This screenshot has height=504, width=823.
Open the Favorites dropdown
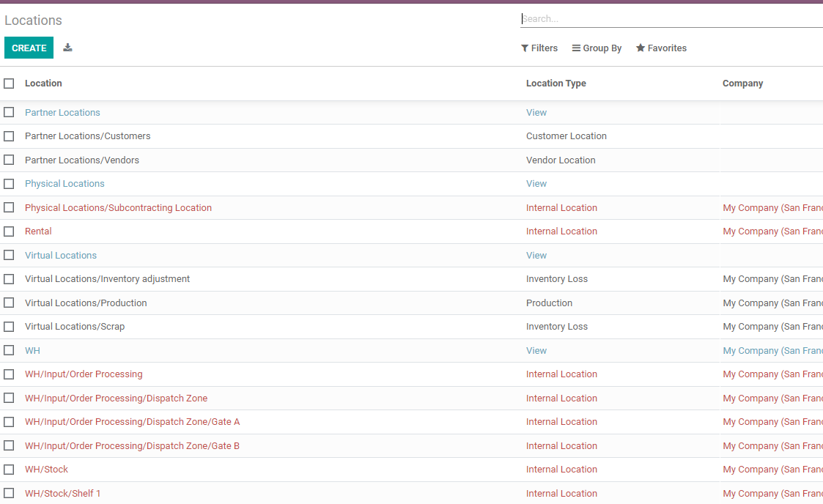[661, 48]
